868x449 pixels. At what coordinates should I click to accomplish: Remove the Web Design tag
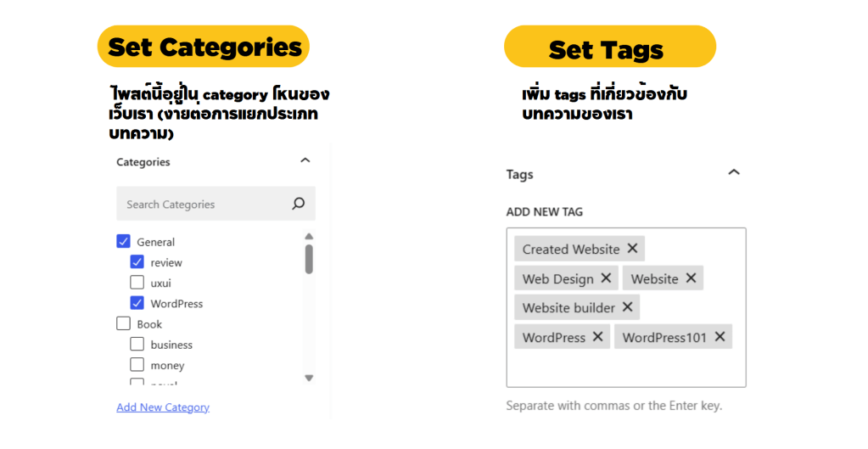(606, 278)
